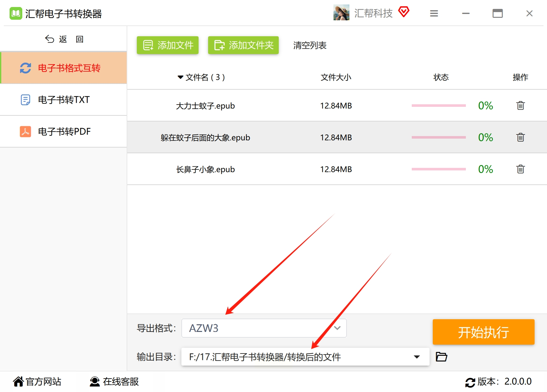This screenshot has height=392, width=547.
Task: Click the user avatar picture
Action: tap(341, 13)
